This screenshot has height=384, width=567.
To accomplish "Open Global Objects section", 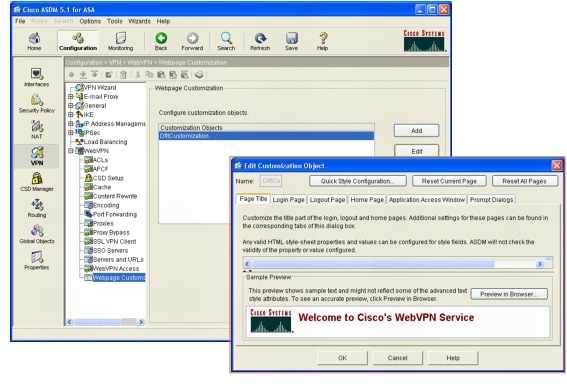I will (37, 235).
